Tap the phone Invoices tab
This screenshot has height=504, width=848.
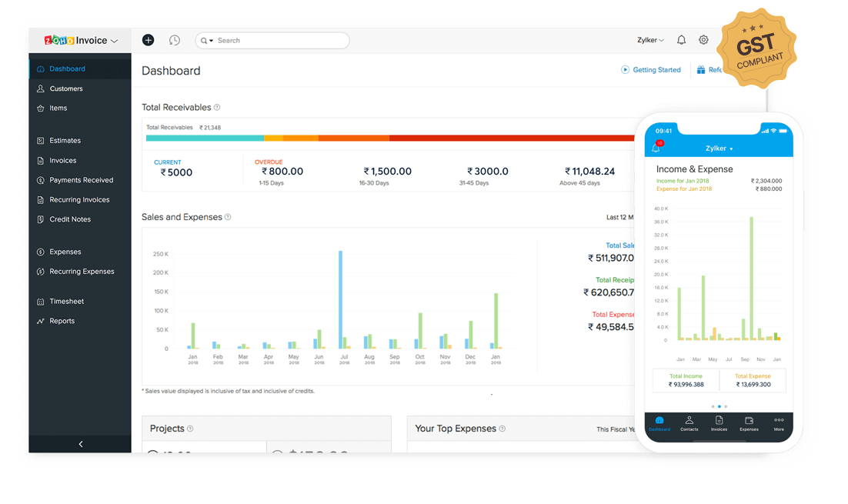point(719,424)
